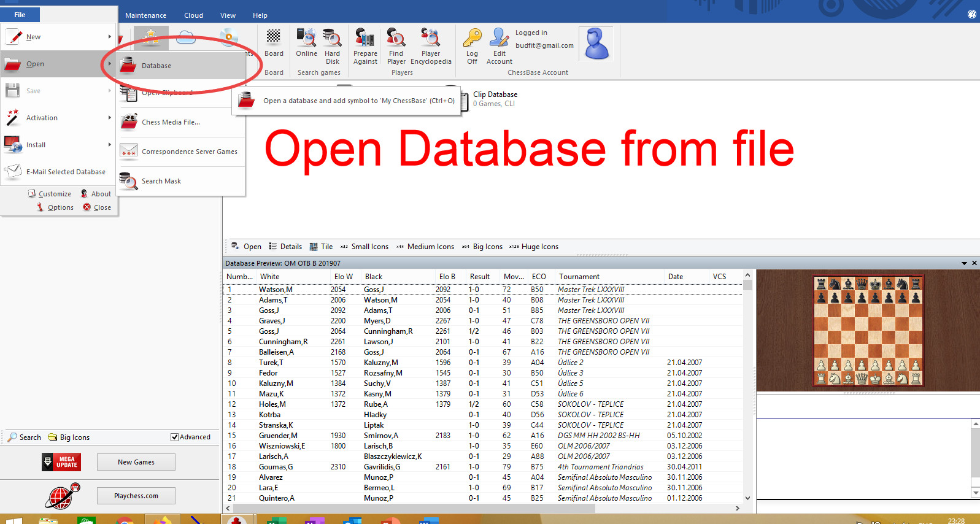This screenshot has height=524, width=980.
Task: Expand the Open submenu arrow
Action: pos(110,64)
